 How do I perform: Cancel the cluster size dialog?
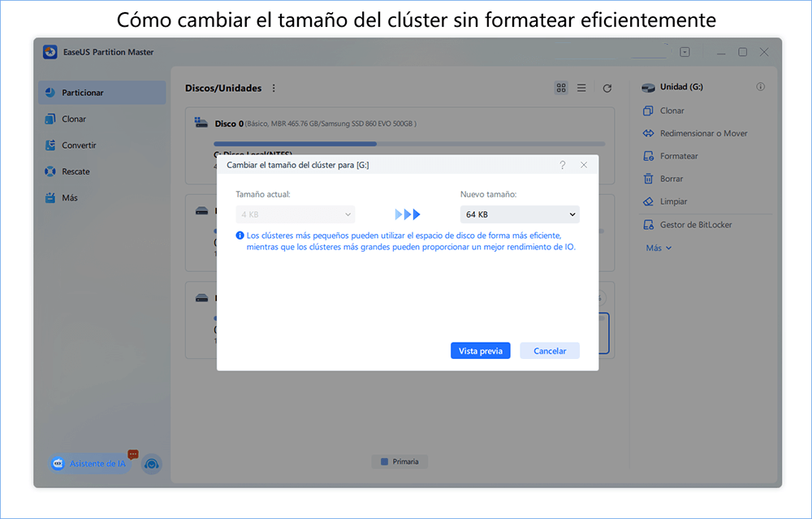click(x=550, y=350)
